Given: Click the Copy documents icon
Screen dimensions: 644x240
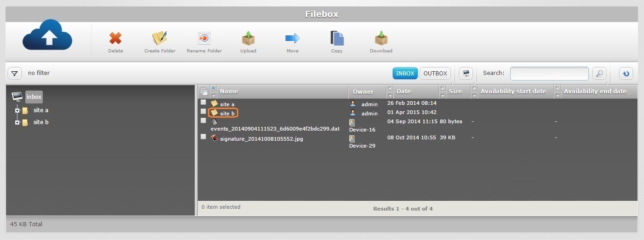Looking at the screenshot, I should [337, 38].
